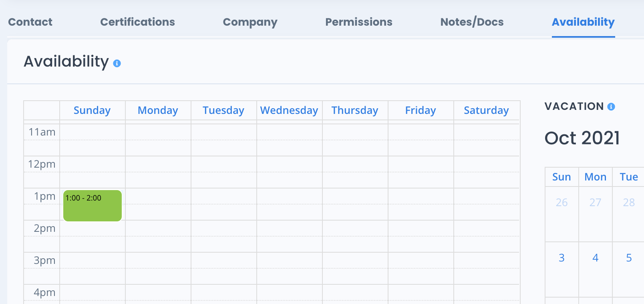Open the Company tab
Image resolution: width=644 pixels, height=304 pixels.
click(250, 22)
